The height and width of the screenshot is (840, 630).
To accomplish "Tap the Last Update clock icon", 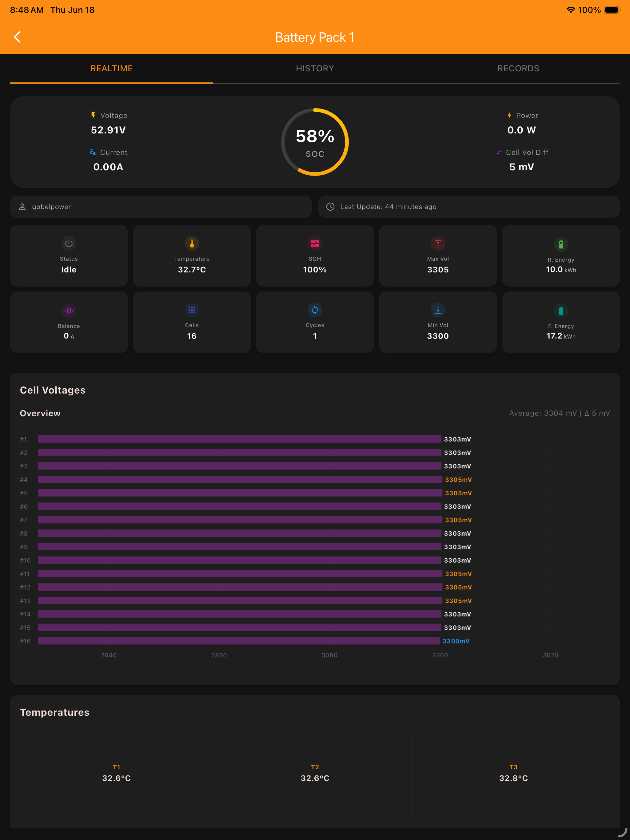I will pyautogui.click(x=330, y=207).
